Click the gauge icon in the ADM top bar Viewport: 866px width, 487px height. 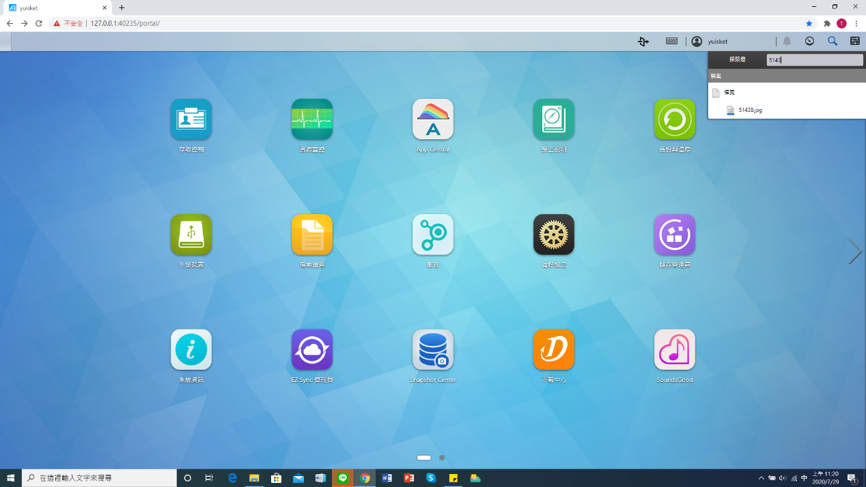[810, 41]
